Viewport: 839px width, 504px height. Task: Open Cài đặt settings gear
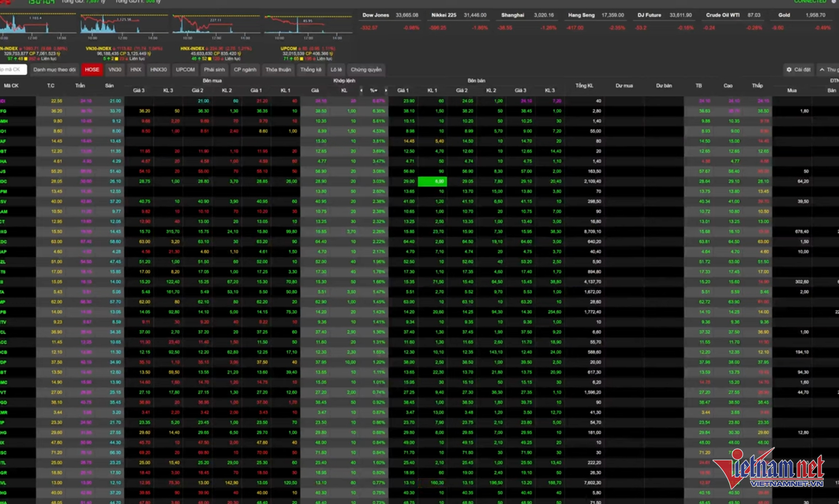coord(798,70)
